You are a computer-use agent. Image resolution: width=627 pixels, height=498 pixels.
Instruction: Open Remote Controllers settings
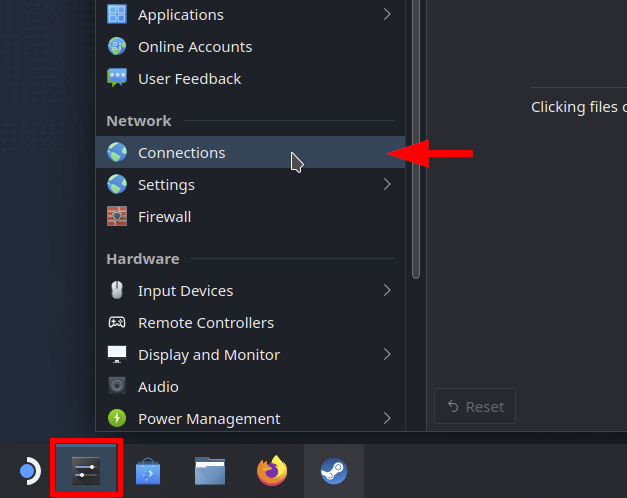(x=250, y=322)
